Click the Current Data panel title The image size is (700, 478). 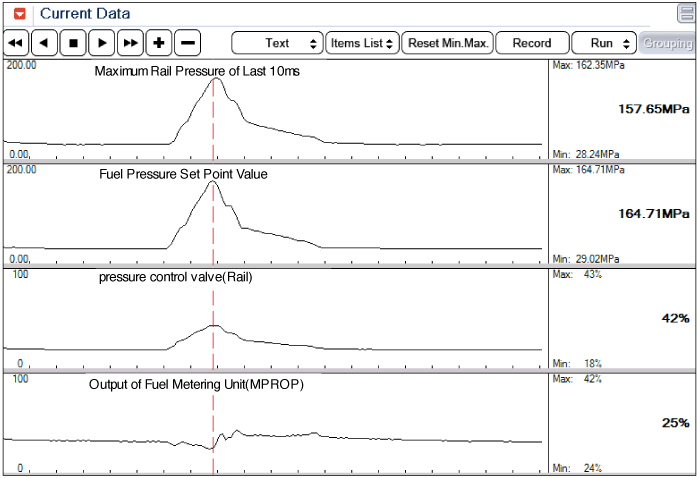tap(85, 13)
